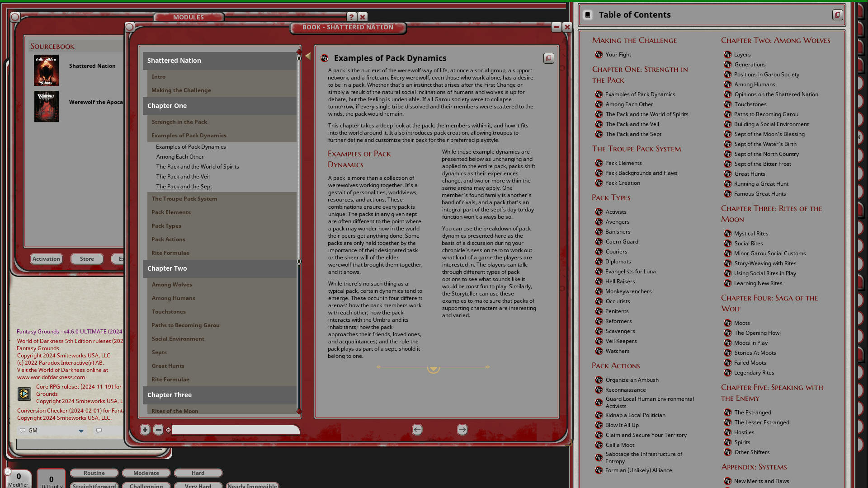868x488 pixels.
Task: Click the help question mark icon
Action: (x=352, y=17)
